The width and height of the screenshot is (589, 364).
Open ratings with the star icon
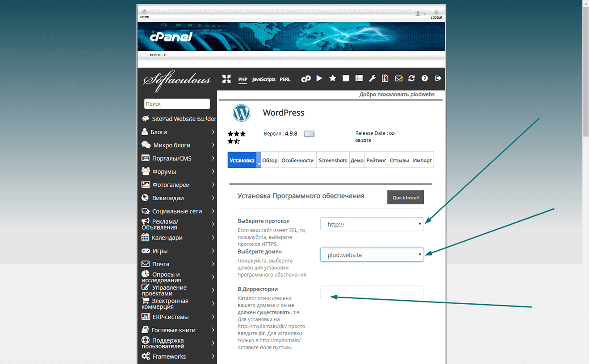(x=333, y=79)
